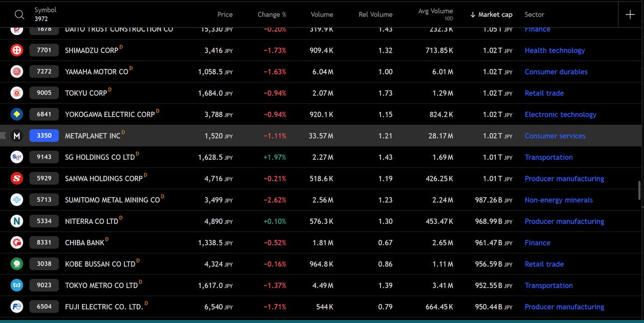This screenshot has height=323, width=644.
Task: Add a new column with the plus icon
Action: click(631, 14)
